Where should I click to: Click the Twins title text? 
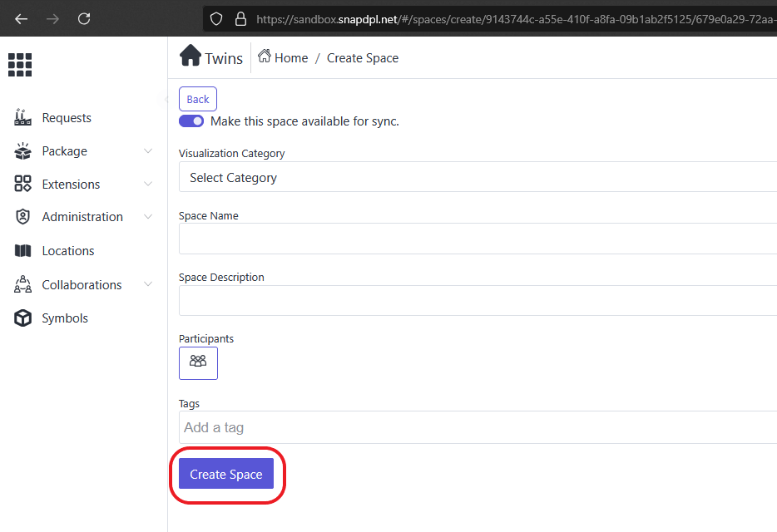[x=224, y=58]
